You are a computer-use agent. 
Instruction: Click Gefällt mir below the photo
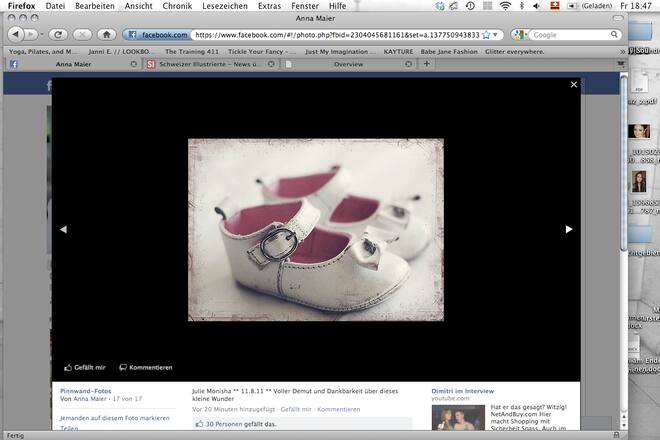(88, 367)
